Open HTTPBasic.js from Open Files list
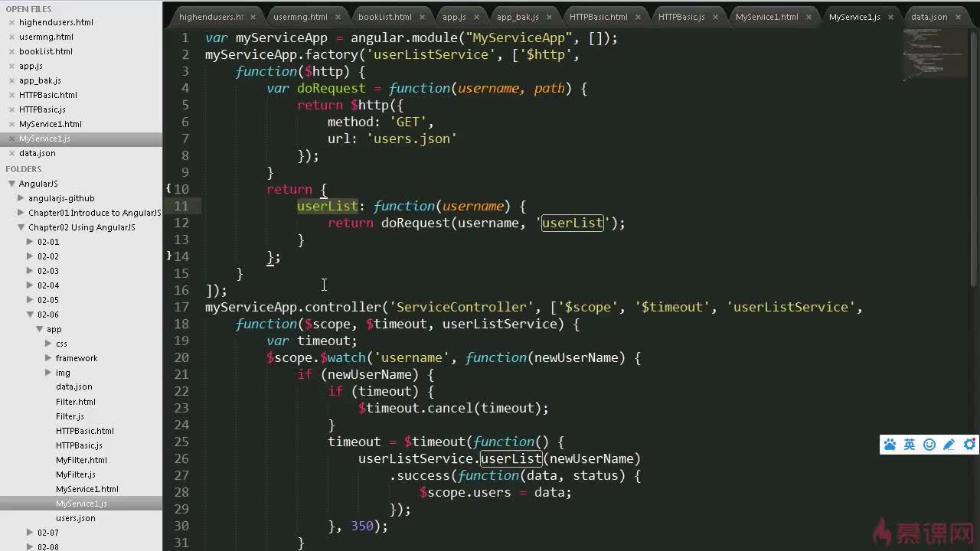This screenshot has width=980, height=551. (42, 109)
